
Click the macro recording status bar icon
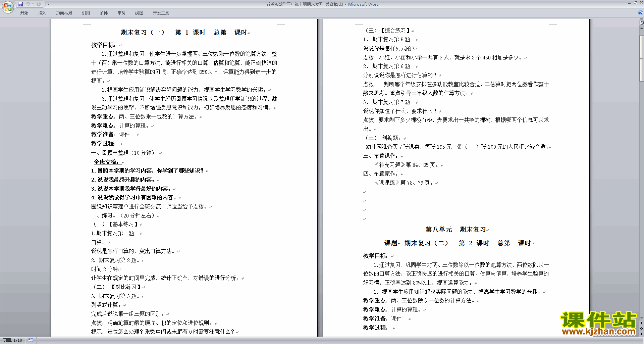pyautogui.click(x=31, y=340)
